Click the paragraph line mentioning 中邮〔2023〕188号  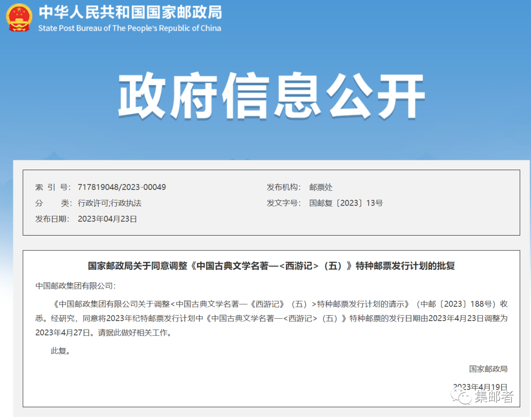tap(279, 304)
